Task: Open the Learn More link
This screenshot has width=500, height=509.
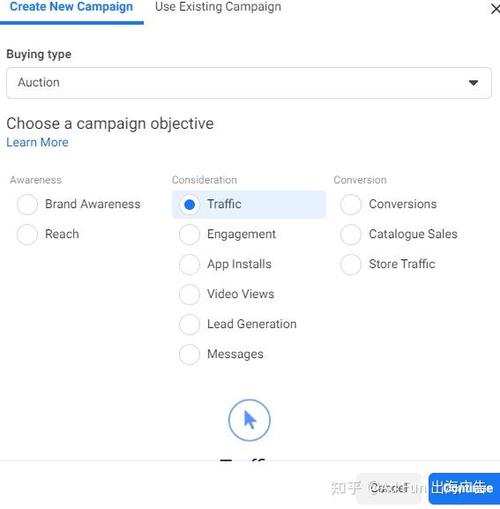Action: point(37,142)
